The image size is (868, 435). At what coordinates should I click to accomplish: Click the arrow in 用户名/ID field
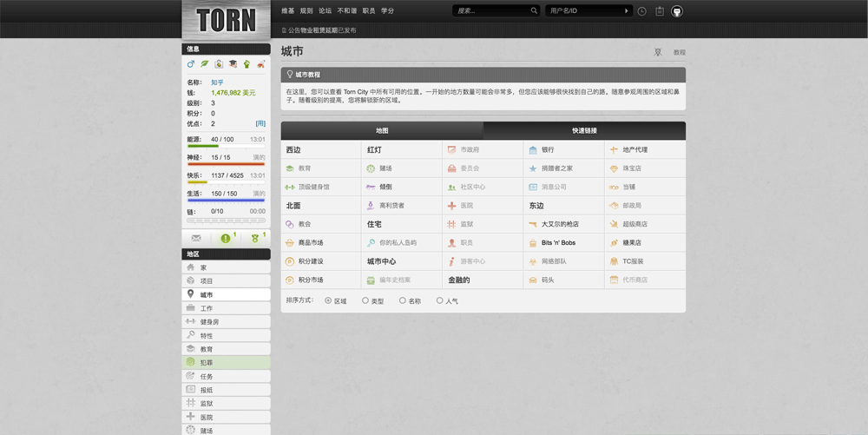[626, 10]
